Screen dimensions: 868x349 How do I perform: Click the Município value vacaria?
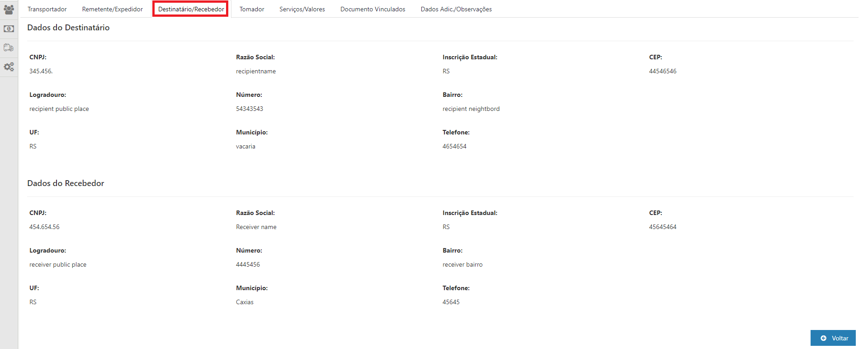[x=245, y=146]
